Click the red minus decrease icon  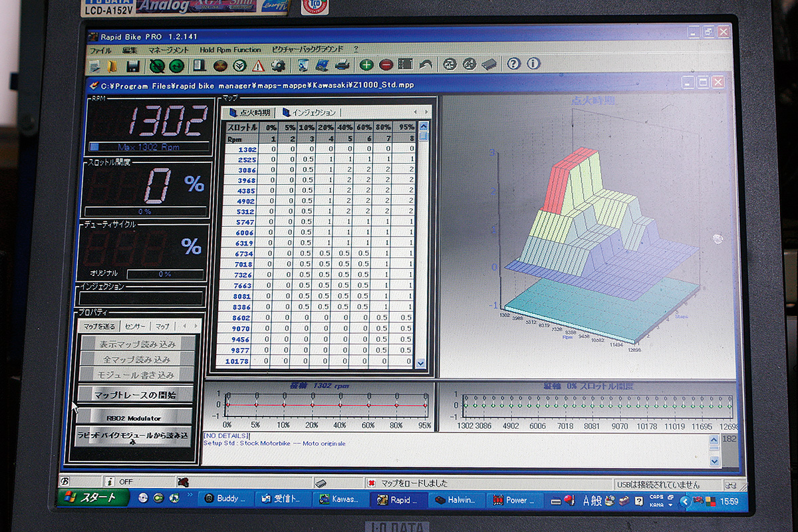pos(386,65)
